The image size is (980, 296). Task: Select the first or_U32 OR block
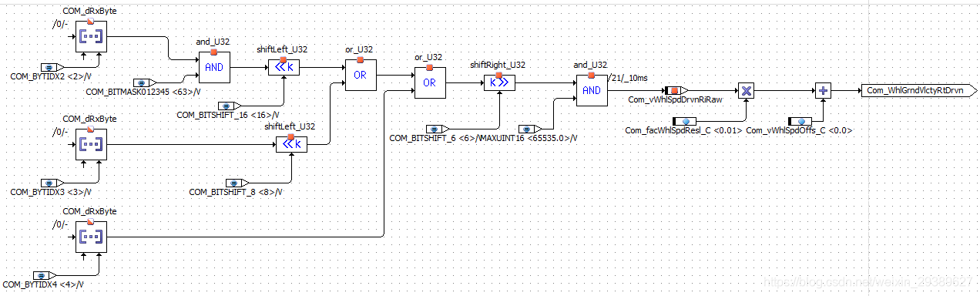tap(360, 75)
